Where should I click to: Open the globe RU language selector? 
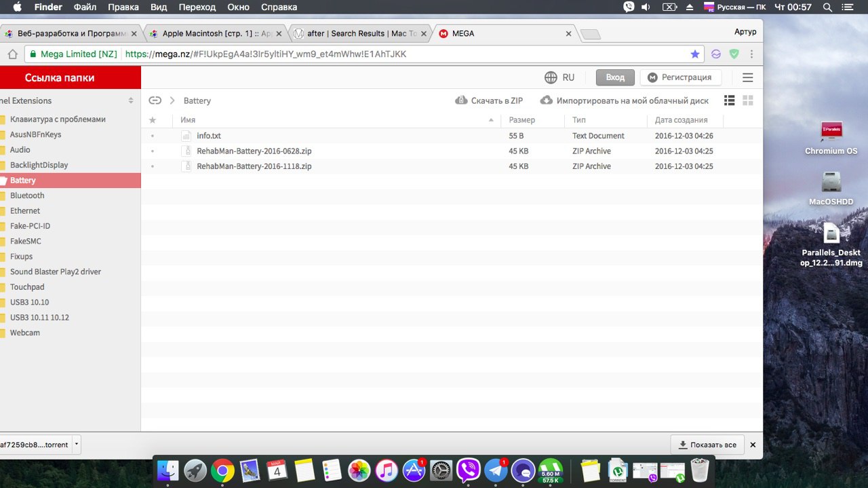(x=559, y=77)
